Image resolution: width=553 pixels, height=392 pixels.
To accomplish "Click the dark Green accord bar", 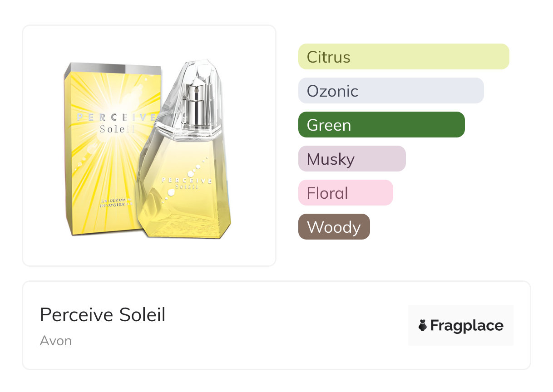I will coord(381,125).
